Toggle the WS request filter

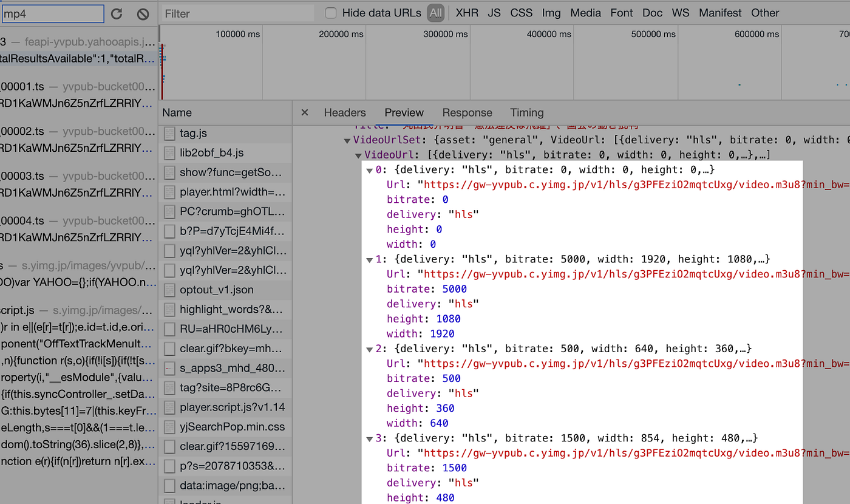click(x=681, y=12)
